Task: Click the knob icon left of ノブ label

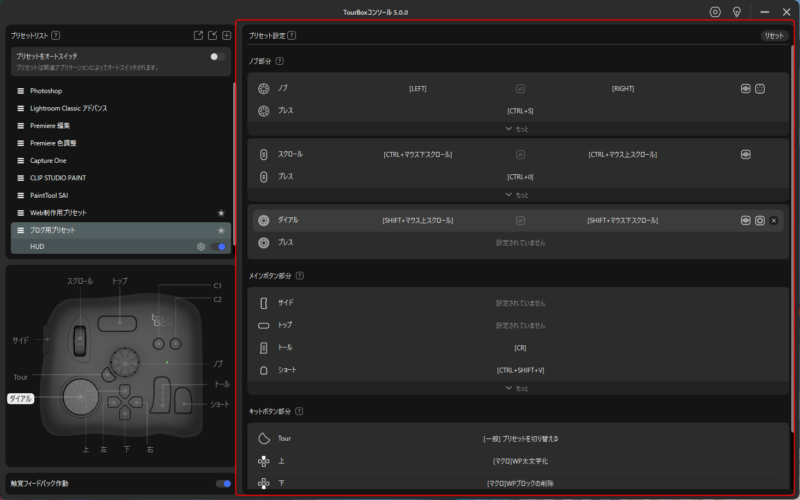Action: pyautogui.click(x=263, y=89)
